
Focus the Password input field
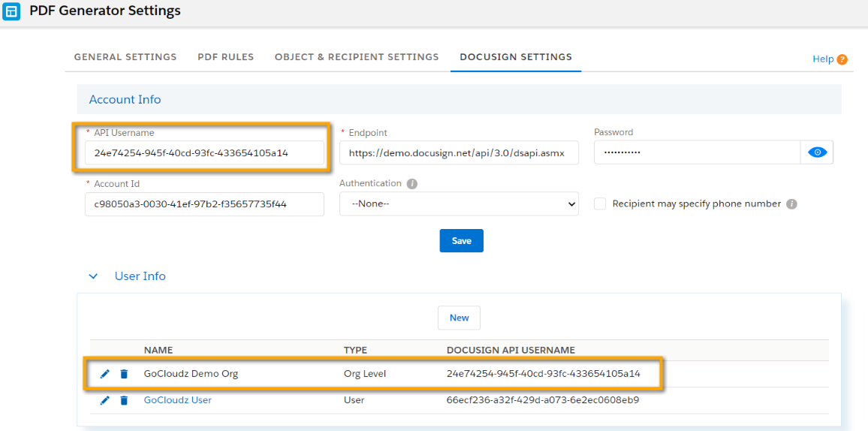pos(697,152)
